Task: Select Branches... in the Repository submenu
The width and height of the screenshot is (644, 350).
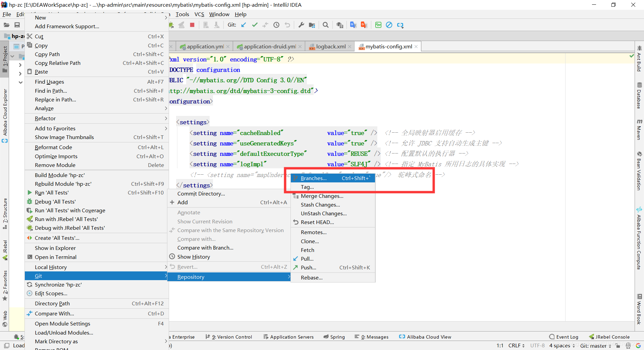Action: click(x=333, y=178)
